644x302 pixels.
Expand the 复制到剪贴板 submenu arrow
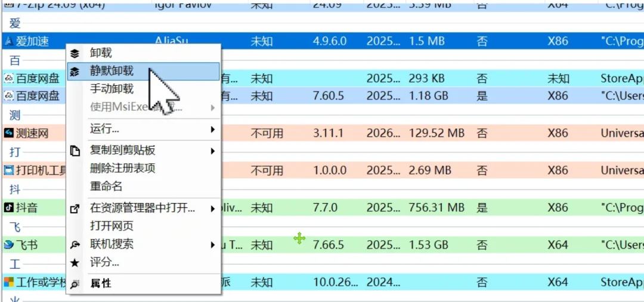pyautogui.click(x=213, y=151)
